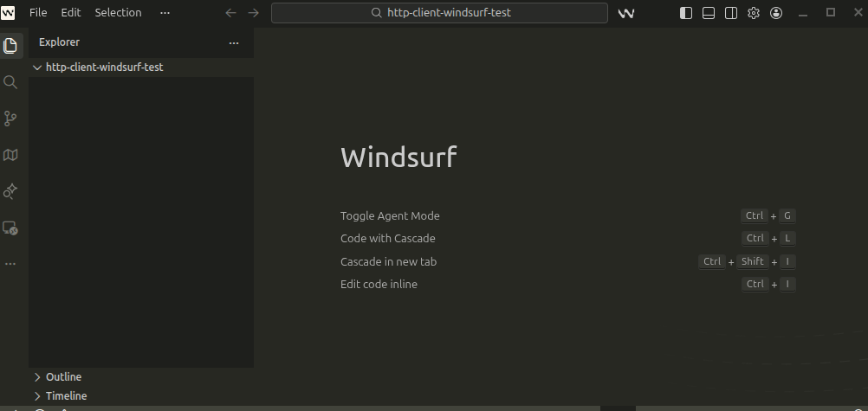Go back with the left arrow
The image size is (868, 411).
230,13
